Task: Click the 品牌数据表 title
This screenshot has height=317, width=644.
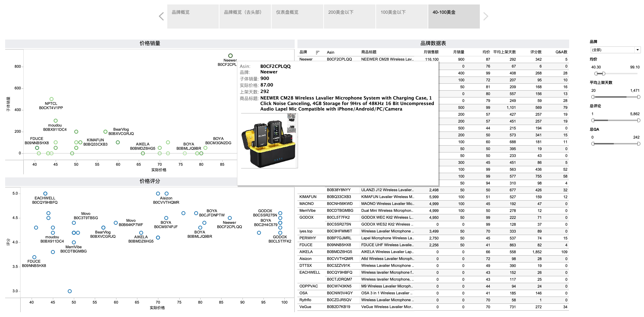Action: click(x=433, y=43)
